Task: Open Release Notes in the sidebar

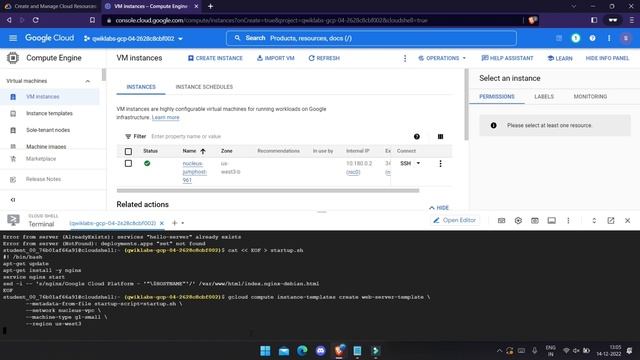Action: click(43, 179)
